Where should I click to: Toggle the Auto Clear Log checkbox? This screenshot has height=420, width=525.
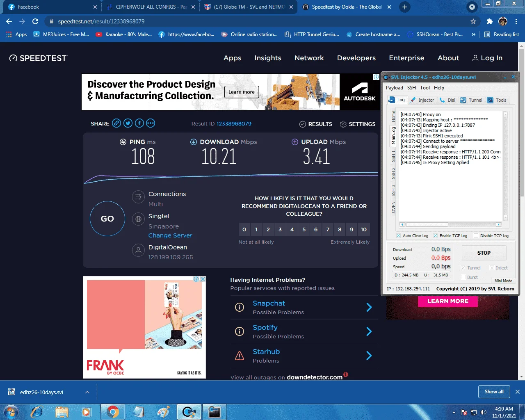point(399,235)
